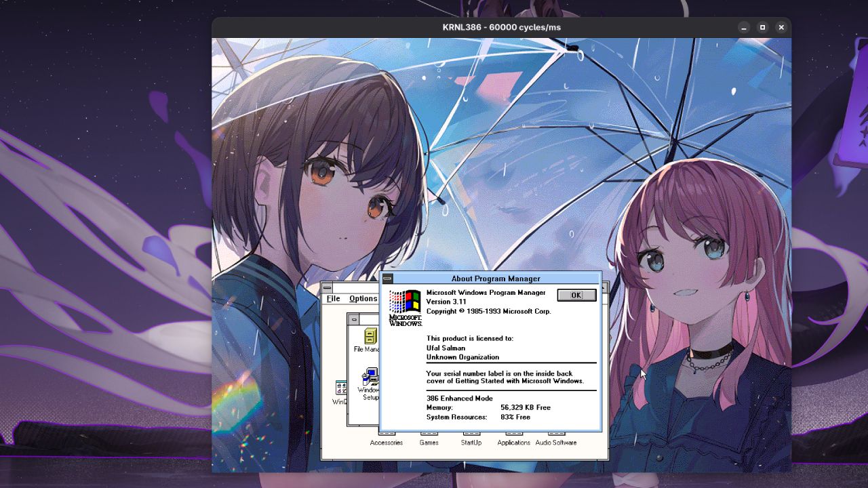Viewport: 868px width, 488px height.
Task: Close the KRNL386 emulator window
Action: click(781, 27)
